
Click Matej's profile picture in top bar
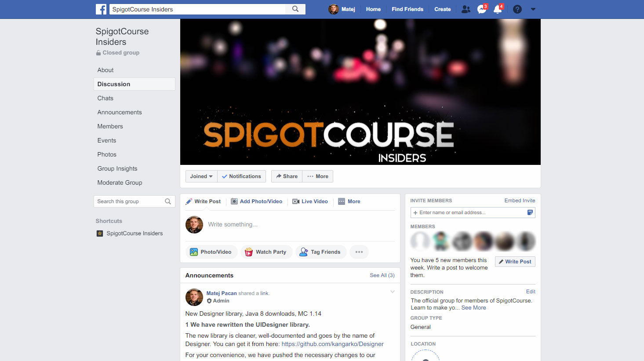pyautogui.click(x=334, y=9)
